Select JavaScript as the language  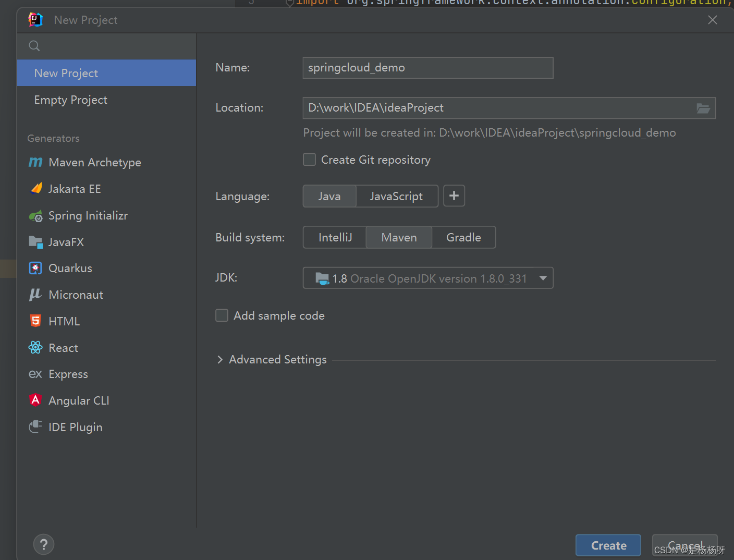(397, 196)
